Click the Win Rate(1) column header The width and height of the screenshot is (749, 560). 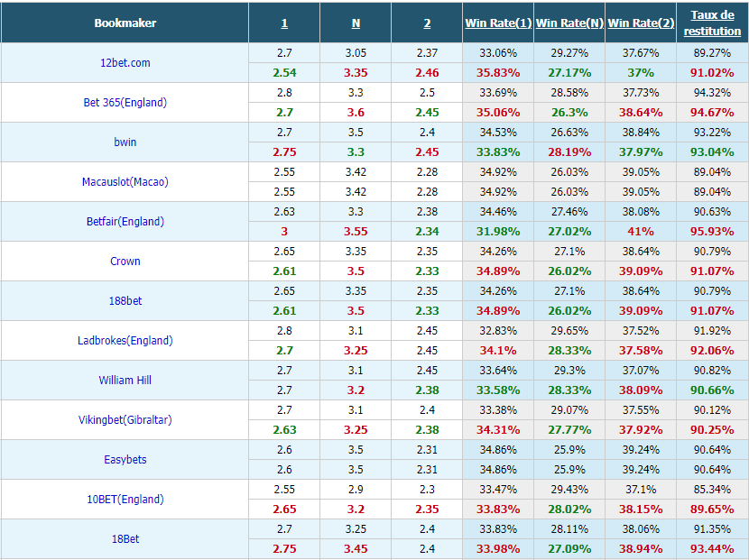(498, 23)
